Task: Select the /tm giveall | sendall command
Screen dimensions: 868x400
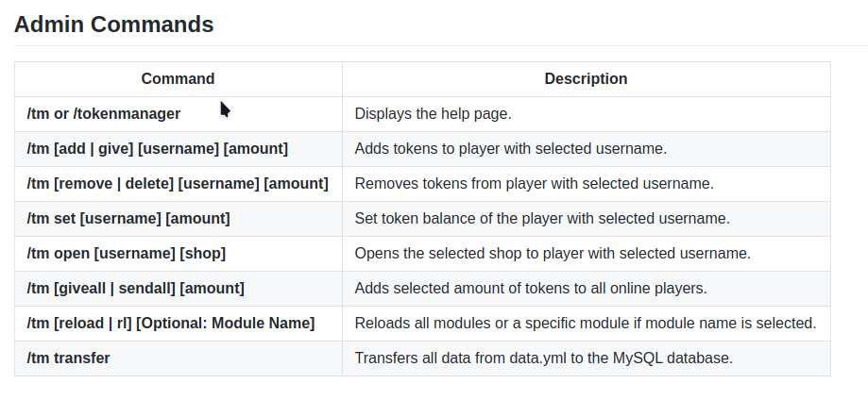Action: [x=136, y=289]
